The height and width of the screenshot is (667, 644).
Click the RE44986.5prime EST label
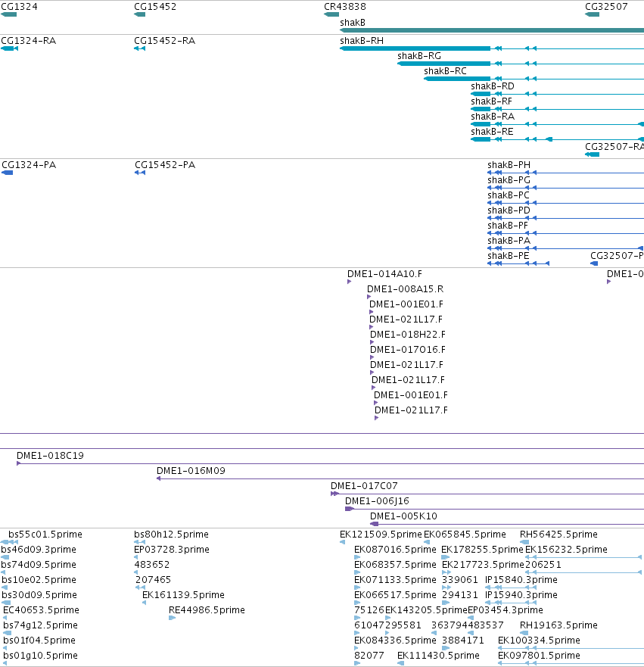click(207, 610)
